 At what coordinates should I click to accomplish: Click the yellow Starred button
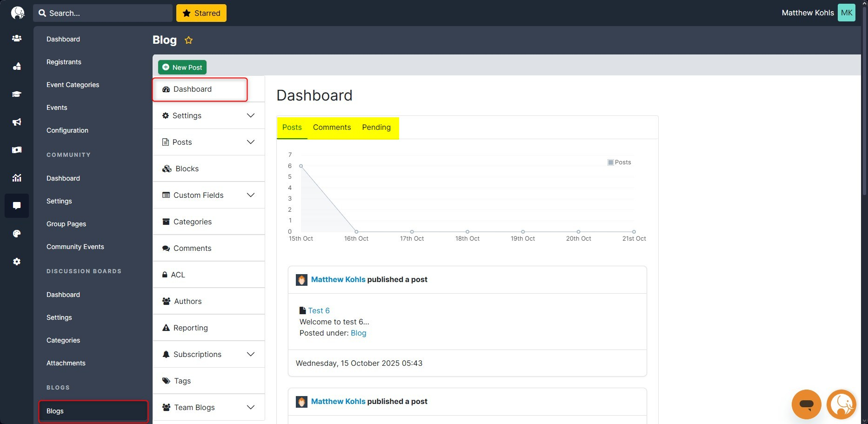[201, 13]
